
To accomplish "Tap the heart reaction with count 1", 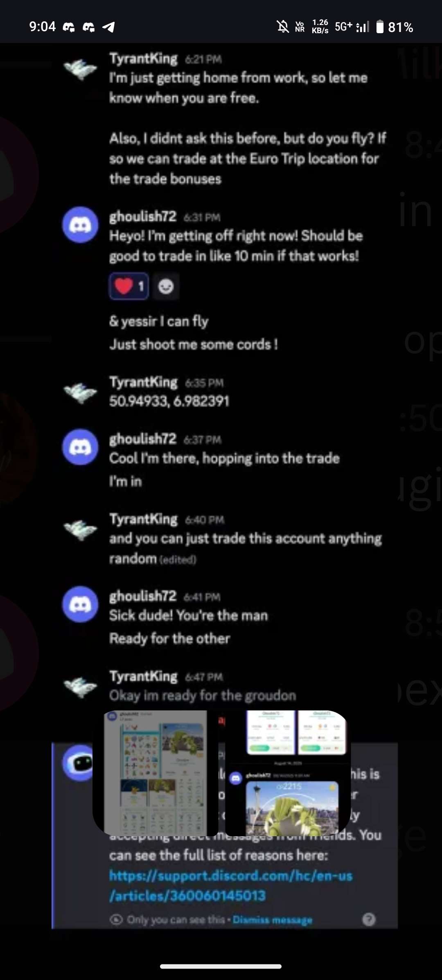I will coord(129,286).
